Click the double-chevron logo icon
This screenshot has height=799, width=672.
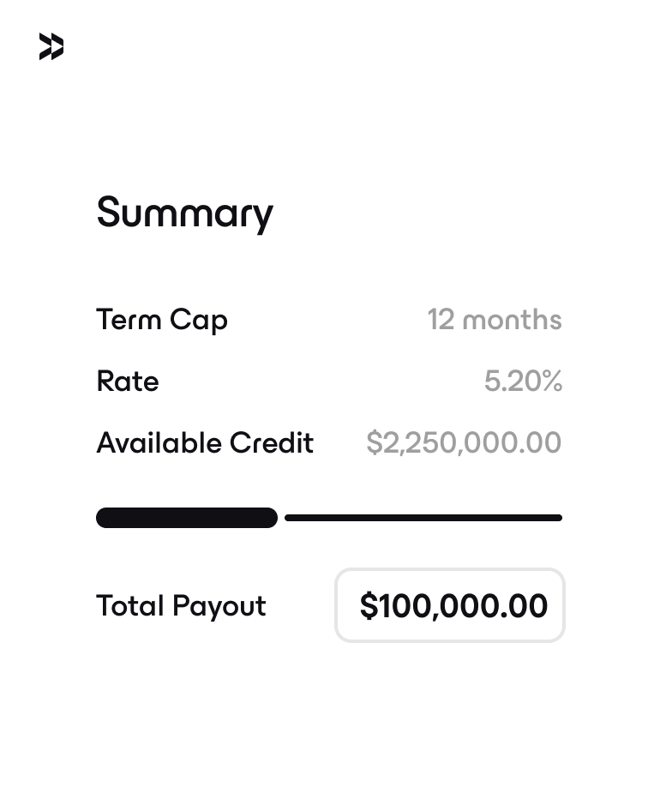point(51,47)
